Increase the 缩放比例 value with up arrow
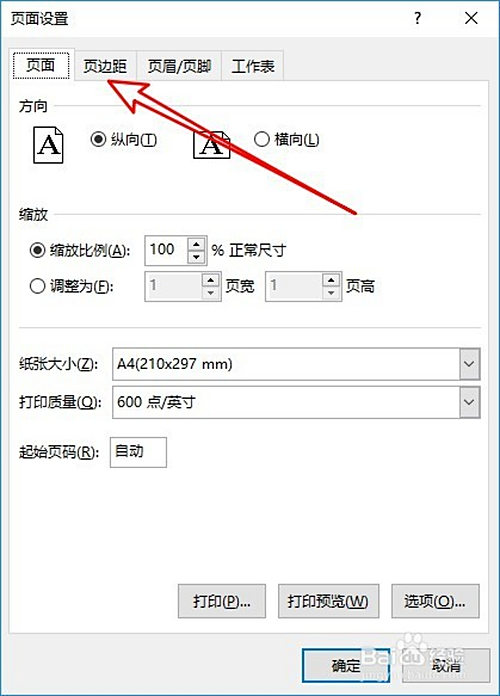The height and width of the screenshot is (696, 500). 197,244
